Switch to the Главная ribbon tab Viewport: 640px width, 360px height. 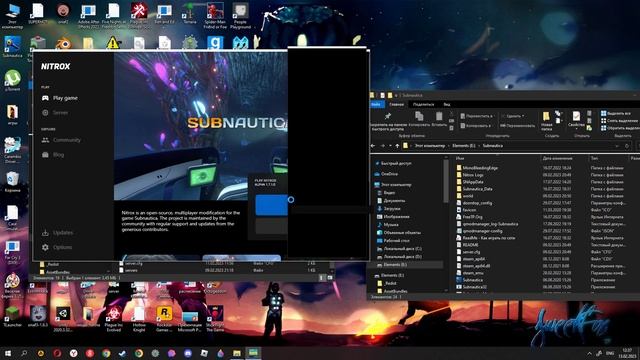(x=396, y=104)
